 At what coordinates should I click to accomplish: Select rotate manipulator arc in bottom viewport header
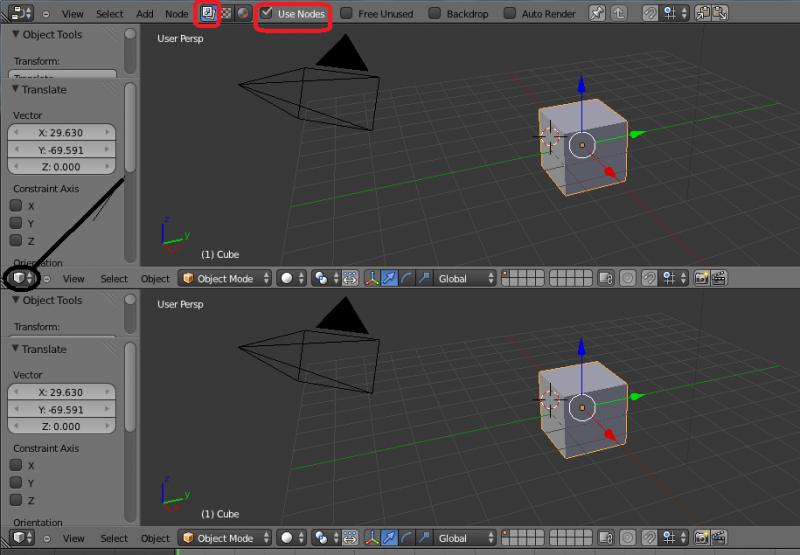point(407,538)
